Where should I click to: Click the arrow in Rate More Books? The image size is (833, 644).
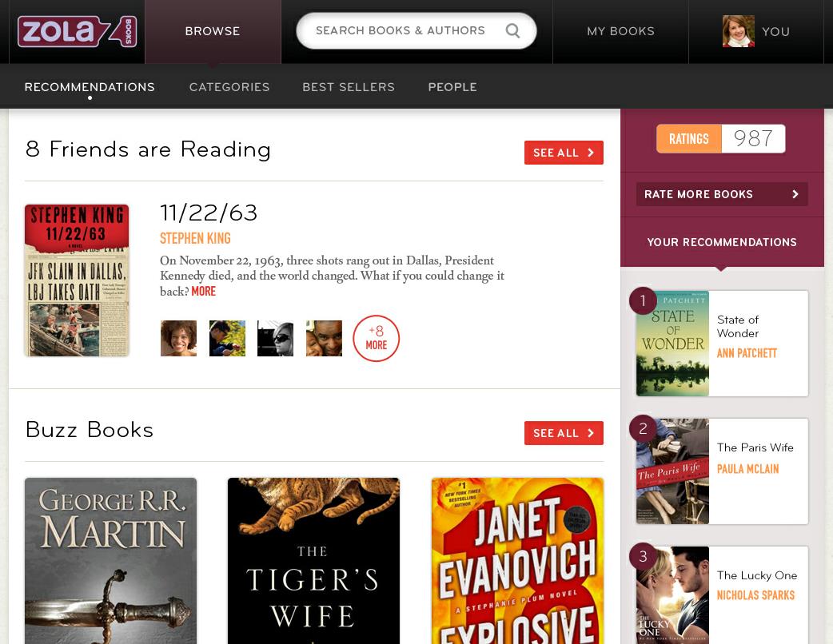(795, 194)
